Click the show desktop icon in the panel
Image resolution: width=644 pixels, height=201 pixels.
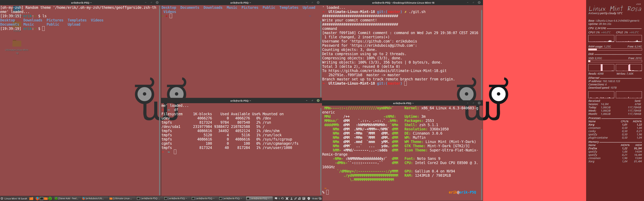(31, 199)
